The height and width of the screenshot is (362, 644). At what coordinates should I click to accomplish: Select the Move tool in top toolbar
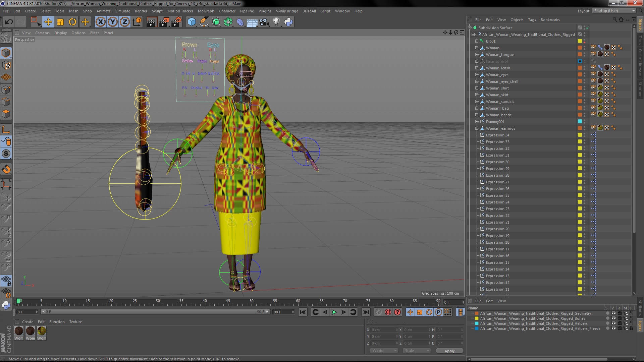pos(48,22)
